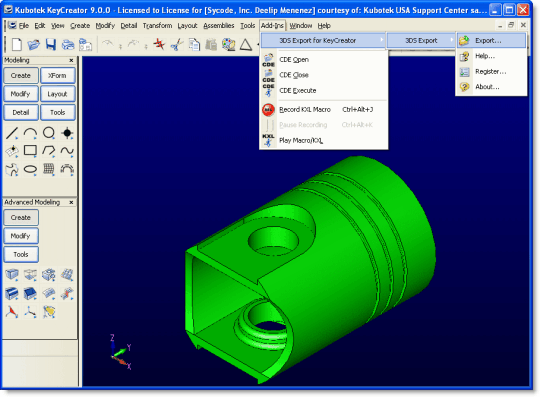Screen dimensions: 540x397
Task: Click Modify button in Advanced Modeling palette
Action: 21,236
